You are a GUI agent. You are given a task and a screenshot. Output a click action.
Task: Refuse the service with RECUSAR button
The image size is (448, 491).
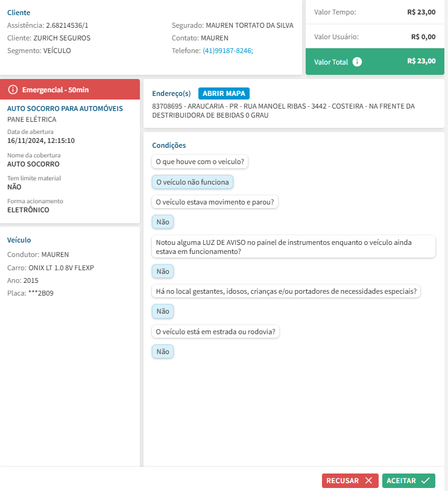350,480
